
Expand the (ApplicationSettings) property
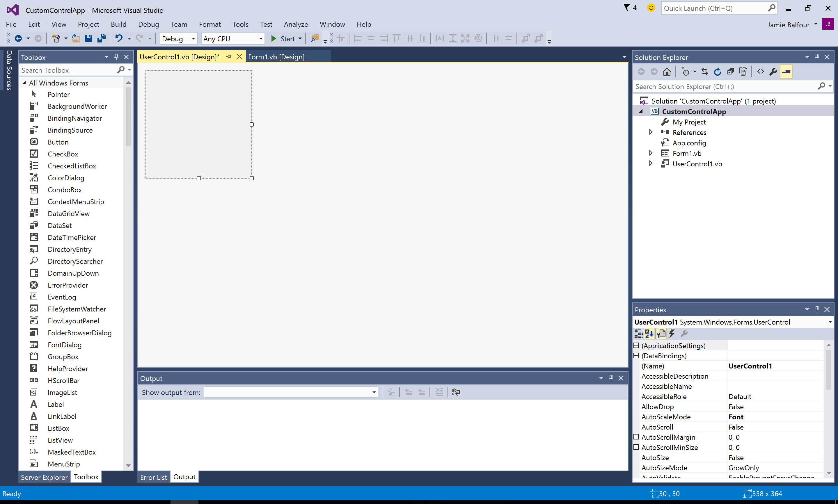636,346
